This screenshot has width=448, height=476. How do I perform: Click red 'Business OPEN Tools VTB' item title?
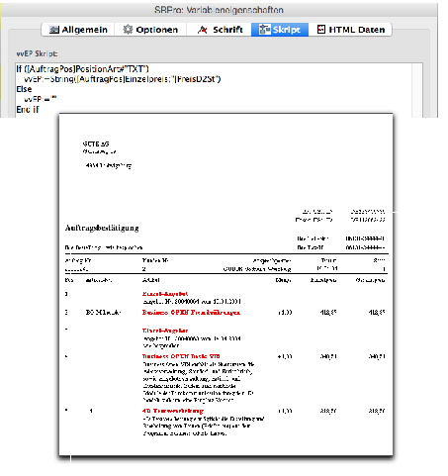point(181,356)
